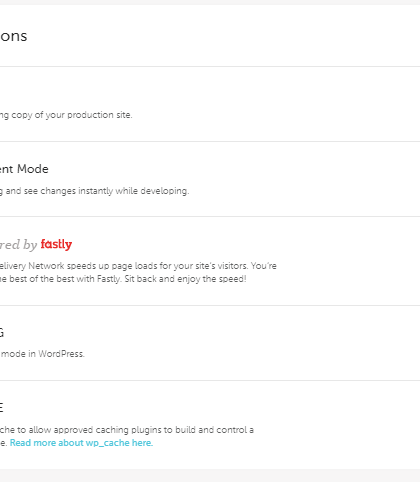Click the blank header area beside 'ons'

(223, 36)
